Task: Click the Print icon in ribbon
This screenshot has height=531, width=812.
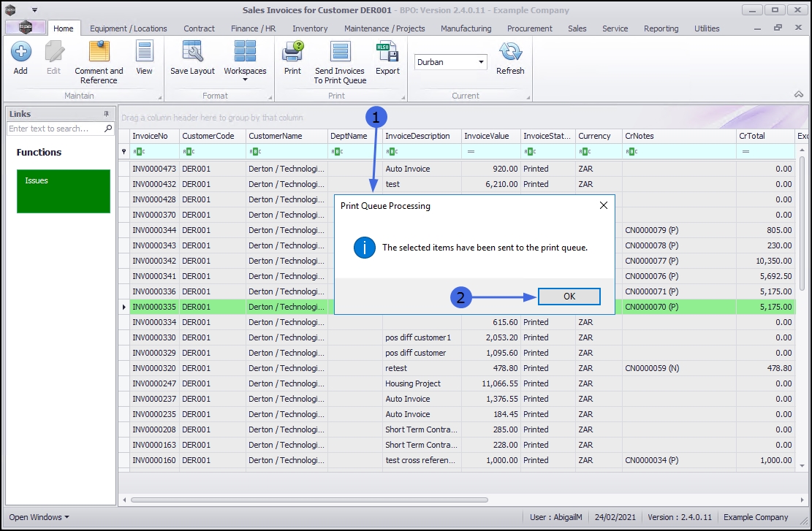Action: pos(292,58)
